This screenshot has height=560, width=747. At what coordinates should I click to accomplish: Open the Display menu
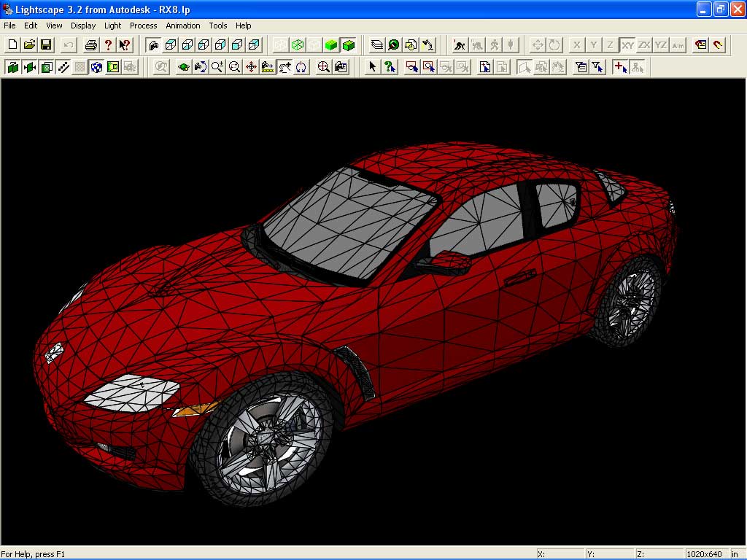coord(83,26)
